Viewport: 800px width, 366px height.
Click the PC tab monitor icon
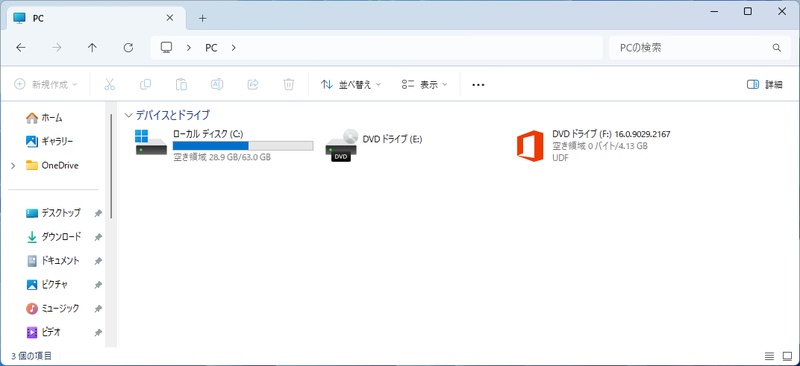point(19,18)
